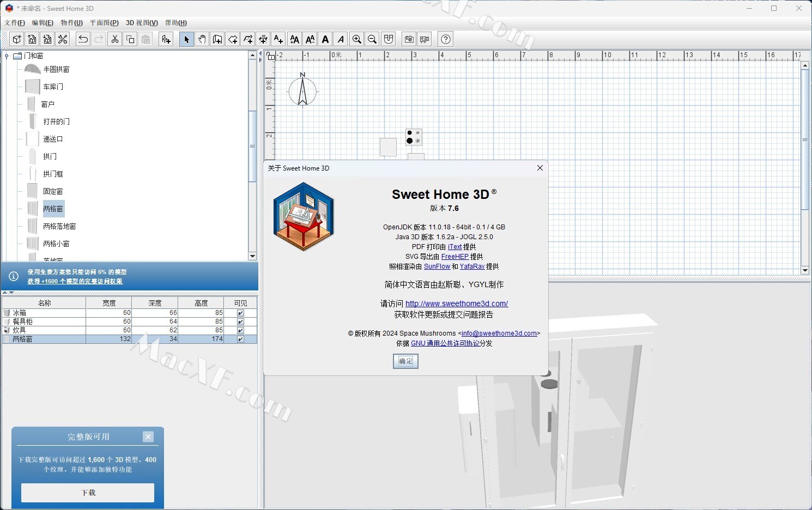Sort furniture by 宽度 column header

[109, 303]
